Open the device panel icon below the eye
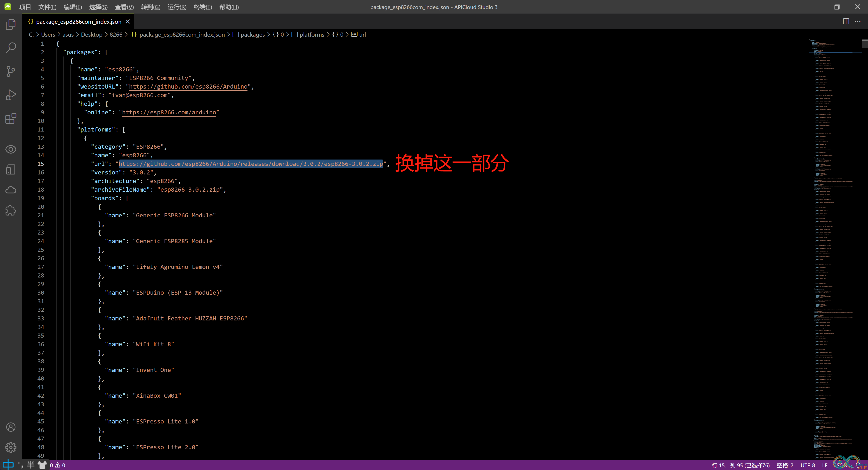868x470 pixels. (11, 169)
